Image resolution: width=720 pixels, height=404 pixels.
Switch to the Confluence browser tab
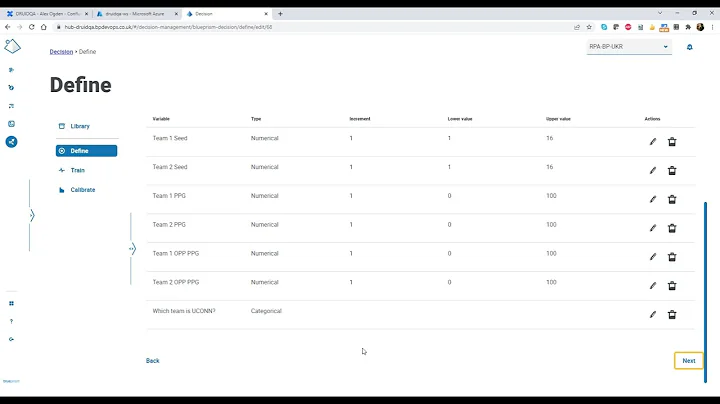(x=45, y=14)
